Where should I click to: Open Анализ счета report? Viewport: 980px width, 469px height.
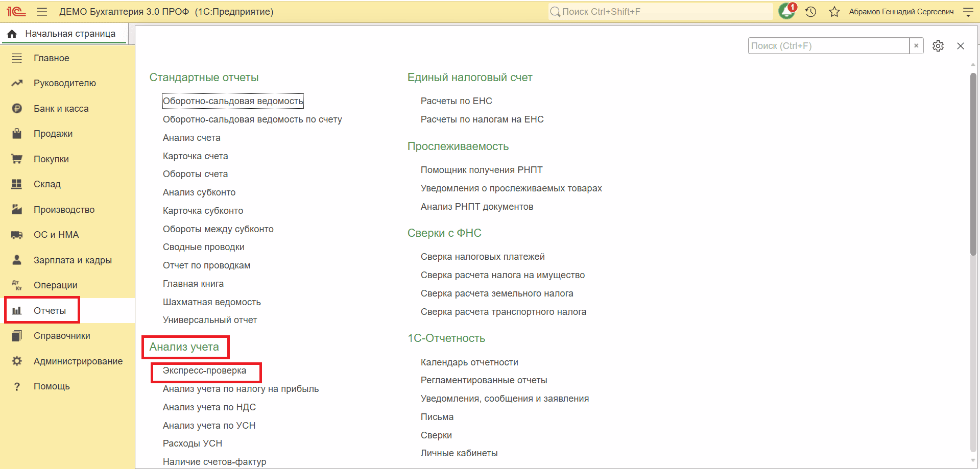point(192,138)
